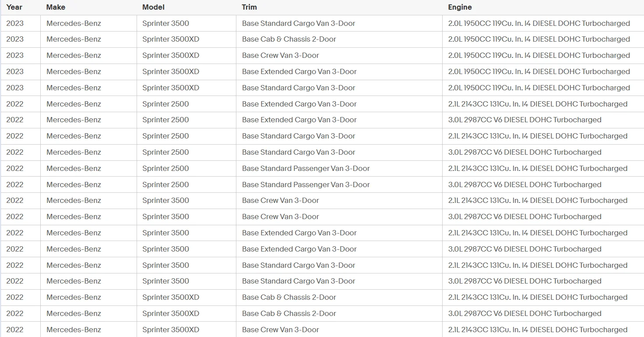Click the Year column header
644x337 pixels.
pos(14,7)
